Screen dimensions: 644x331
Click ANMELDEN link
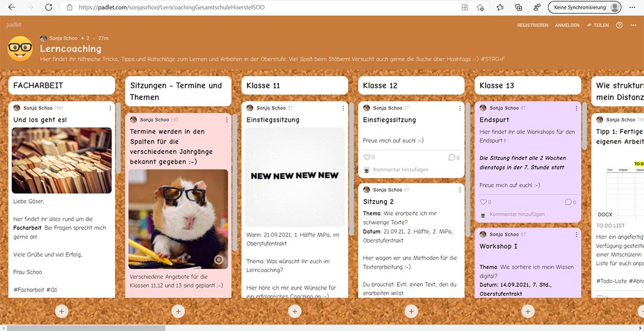click(x=567, y=25)
